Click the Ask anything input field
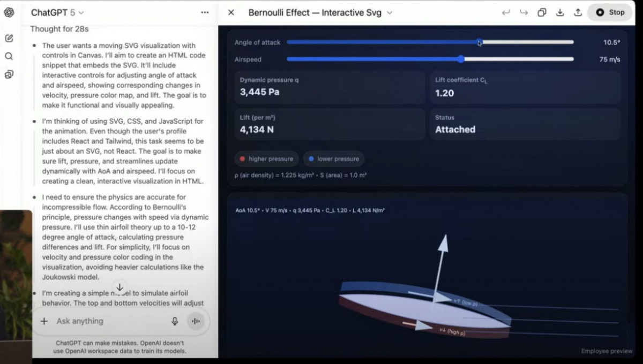Screen dimensions: 643x364 (x=107, y=321)
